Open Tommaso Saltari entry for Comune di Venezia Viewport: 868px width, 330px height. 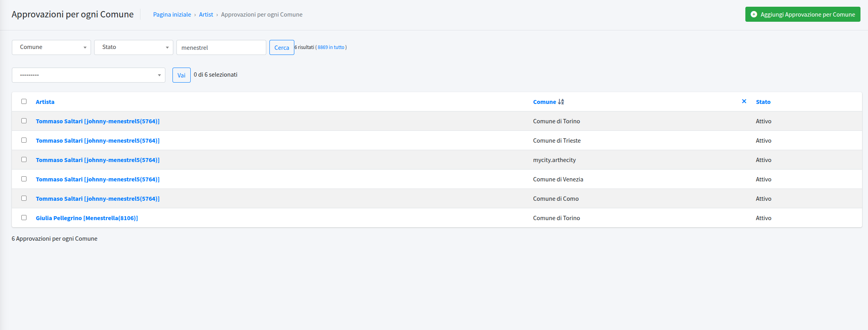point(98,179)
